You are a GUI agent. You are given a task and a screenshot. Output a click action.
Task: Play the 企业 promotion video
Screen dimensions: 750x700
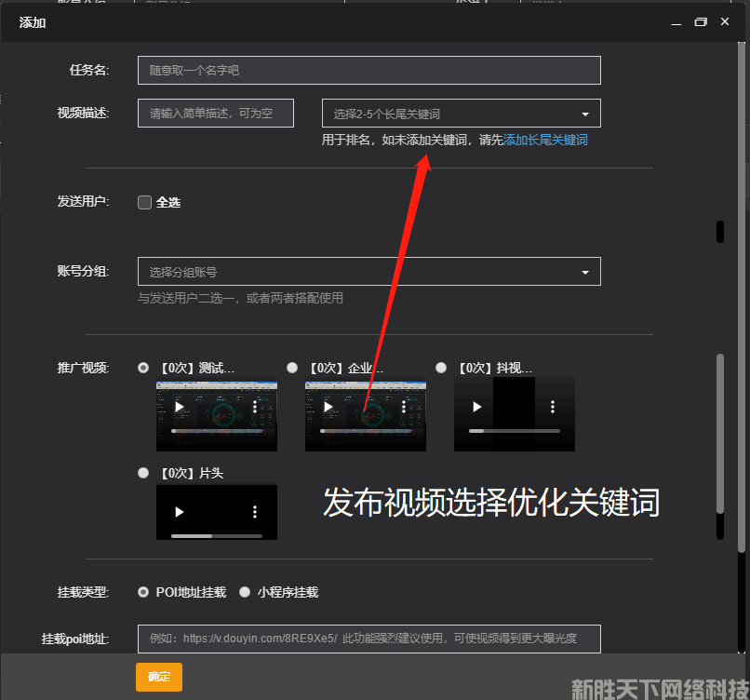[x=328, y=407]
